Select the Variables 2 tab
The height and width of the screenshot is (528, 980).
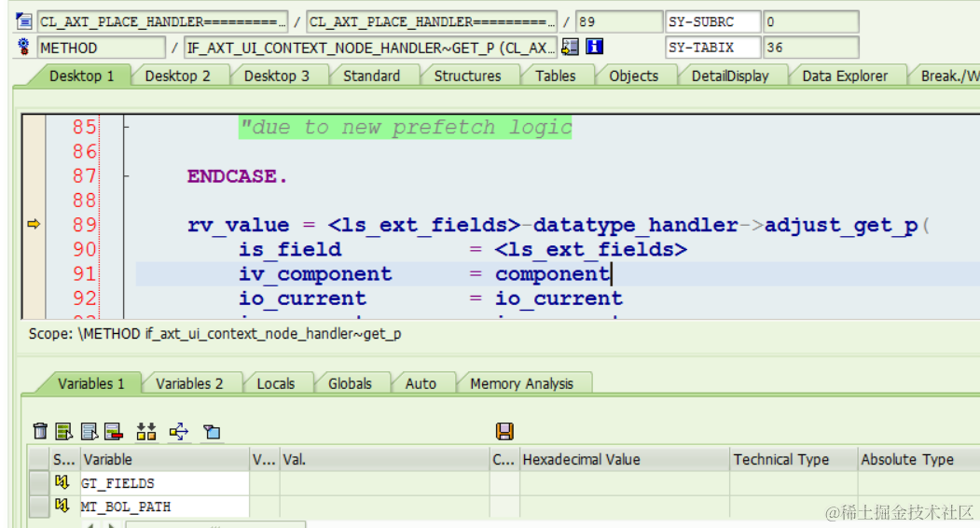[x=189, y=383]
